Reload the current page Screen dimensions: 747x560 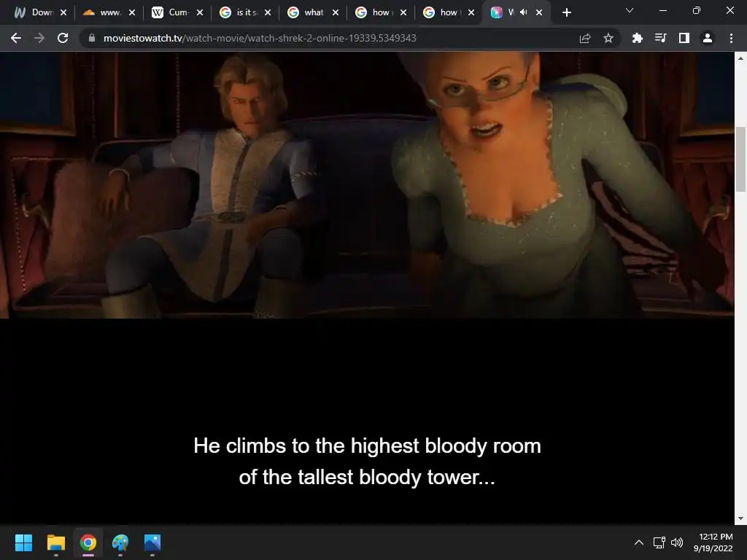pos(63,38)
